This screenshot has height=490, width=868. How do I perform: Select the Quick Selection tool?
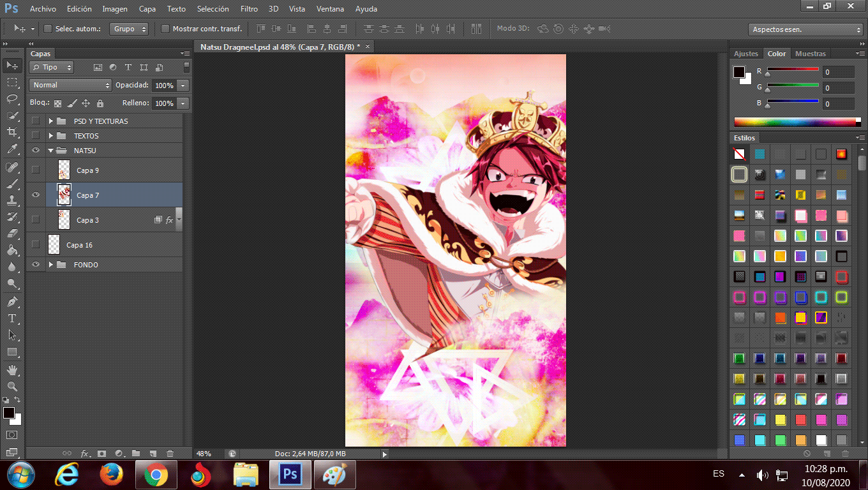point(11,115)
